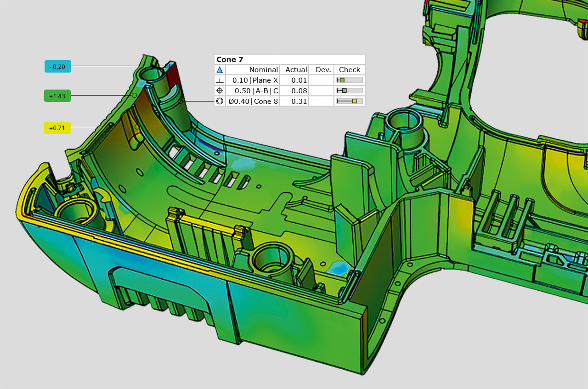Click the Nominal column header

(263, 70)
